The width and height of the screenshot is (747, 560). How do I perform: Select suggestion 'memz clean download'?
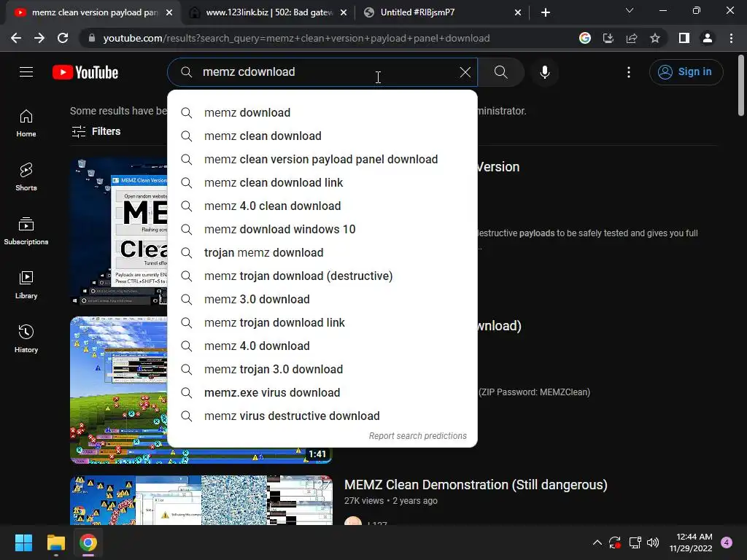322,136
